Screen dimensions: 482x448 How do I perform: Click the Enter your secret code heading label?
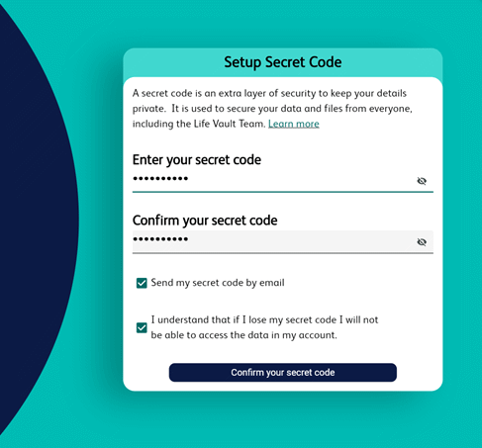pyautogui.click(x=197, y=160)
